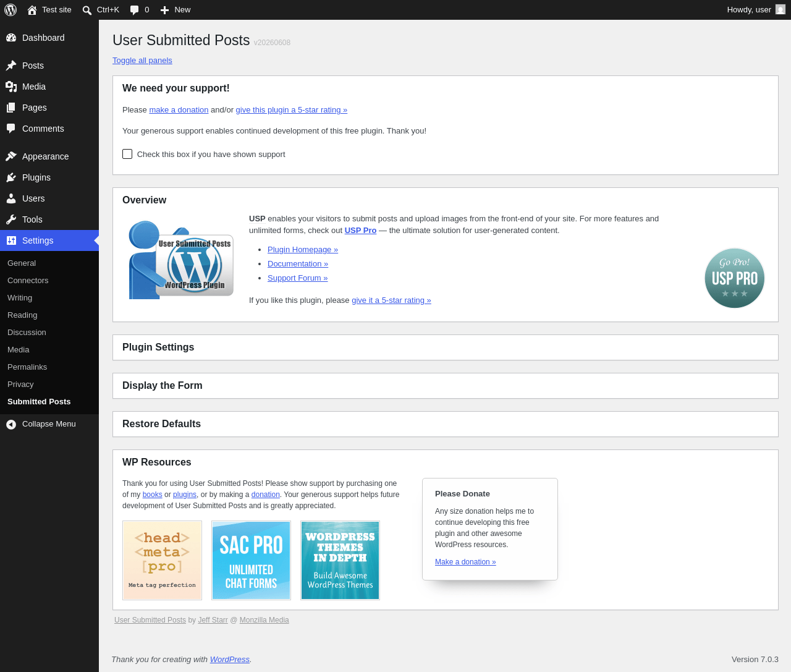Viewport: 791px width, 672px height.
Task: Select Submitted Posts submenu item
Action: (x=49, y=402)
